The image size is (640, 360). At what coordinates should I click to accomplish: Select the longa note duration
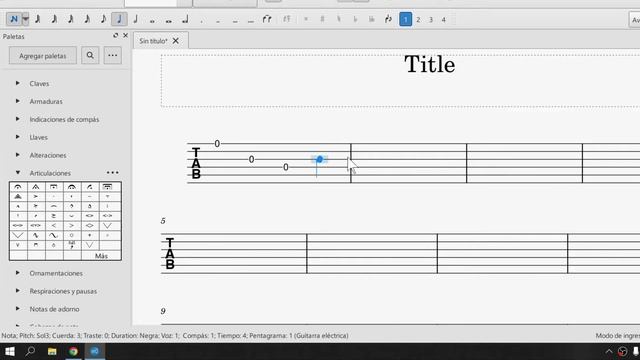[185, 19]
